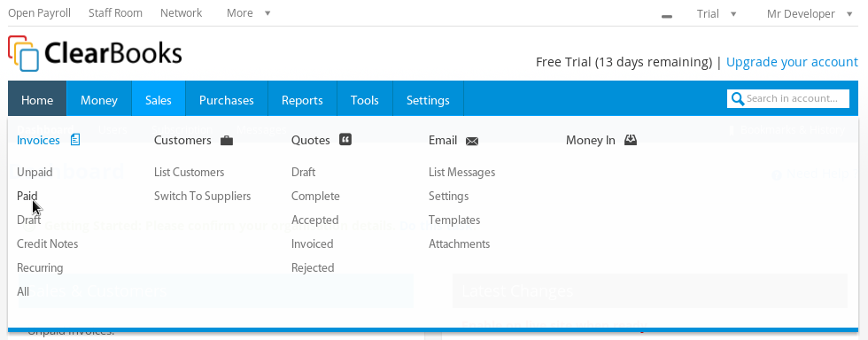Open Credit Notes
The image size is (868, 340).
click(x=47, y=243)
